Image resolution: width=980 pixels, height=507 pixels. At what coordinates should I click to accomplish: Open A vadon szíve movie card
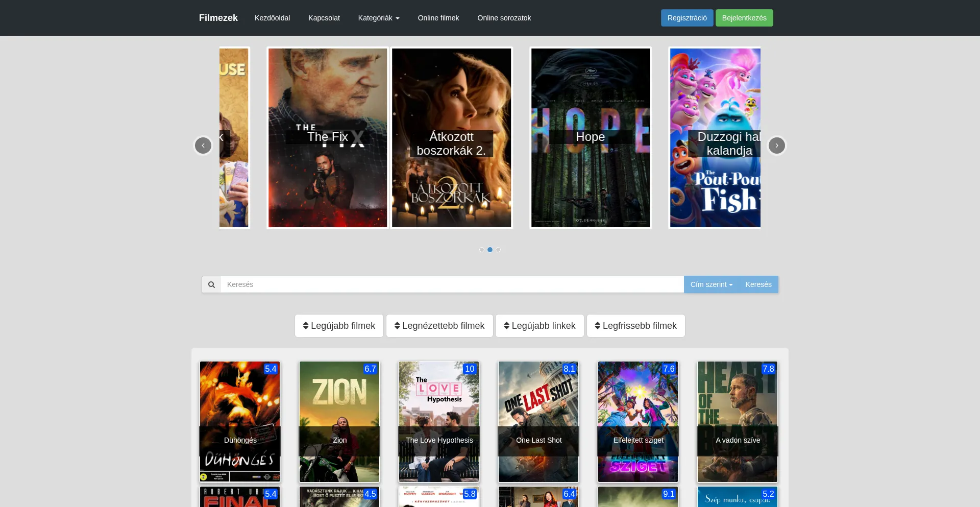[x=738, y=422]
